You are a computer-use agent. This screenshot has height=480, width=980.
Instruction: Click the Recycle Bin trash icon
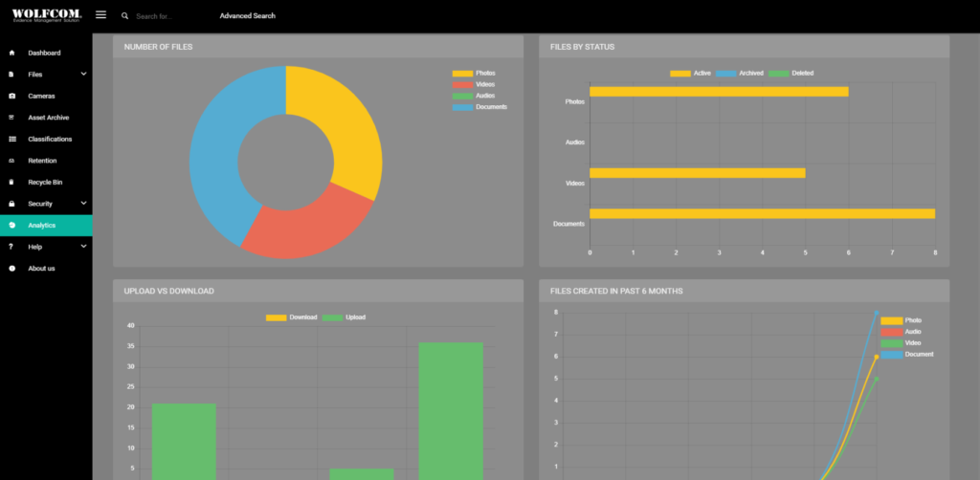[11, 183]
